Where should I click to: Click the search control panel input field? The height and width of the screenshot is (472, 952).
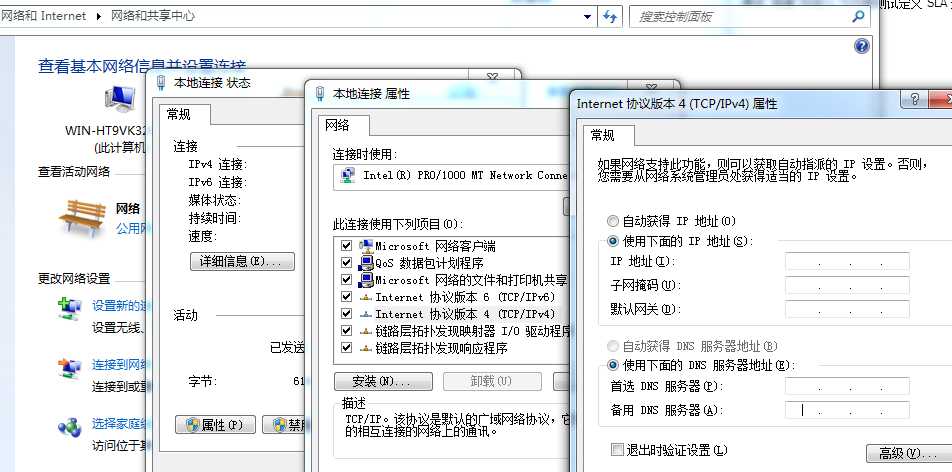tap(750, 16)
